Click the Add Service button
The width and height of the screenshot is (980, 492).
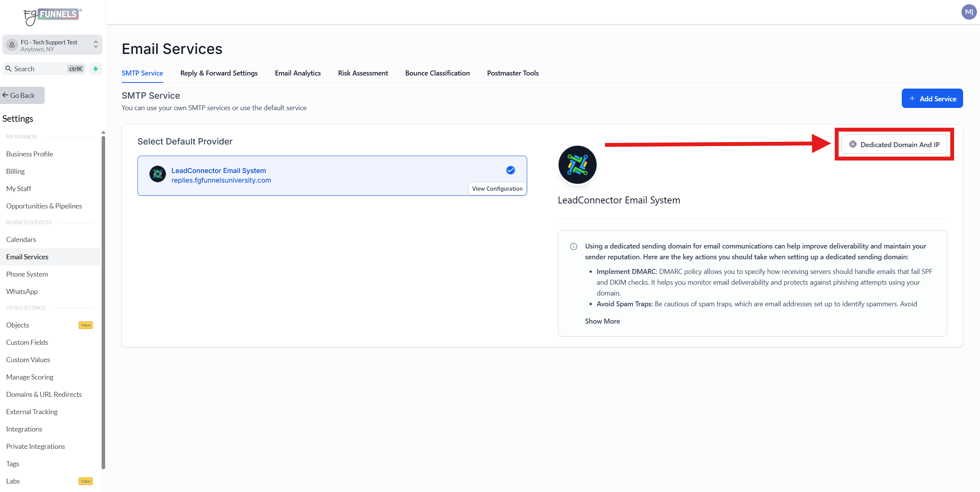[x=932, y=99]
